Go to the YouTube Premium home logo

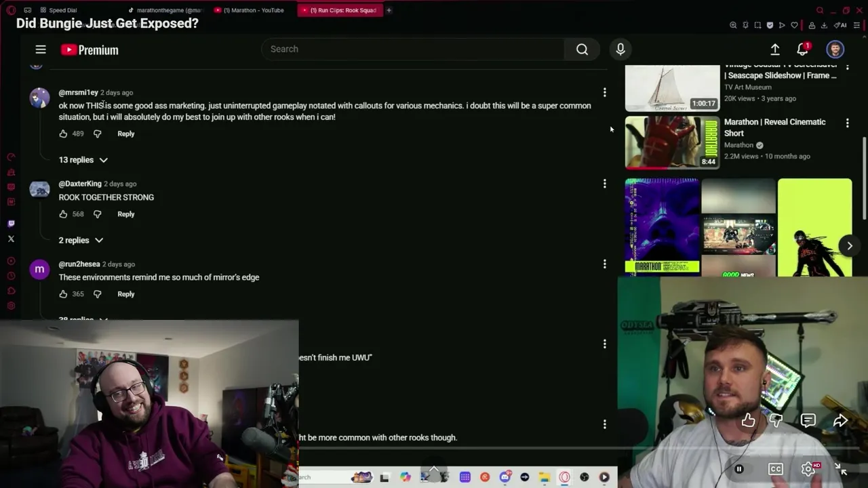[x=90, y=49]
